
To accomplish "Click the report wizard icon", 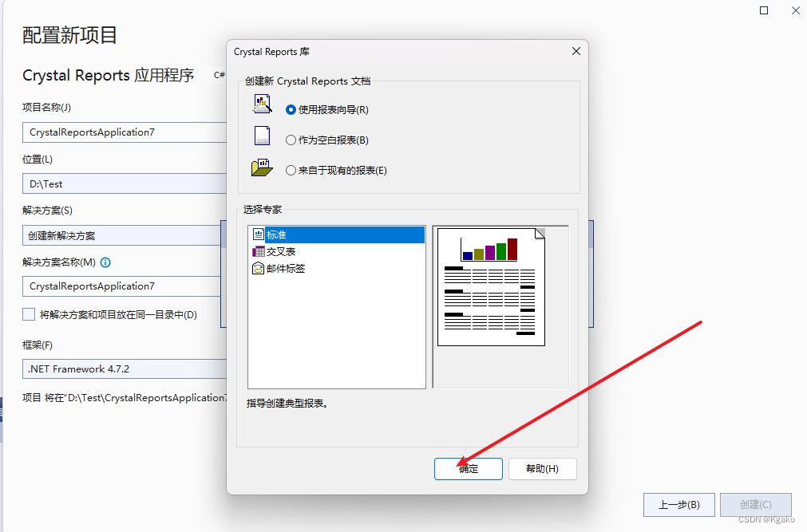I will (x=262, y=104).
